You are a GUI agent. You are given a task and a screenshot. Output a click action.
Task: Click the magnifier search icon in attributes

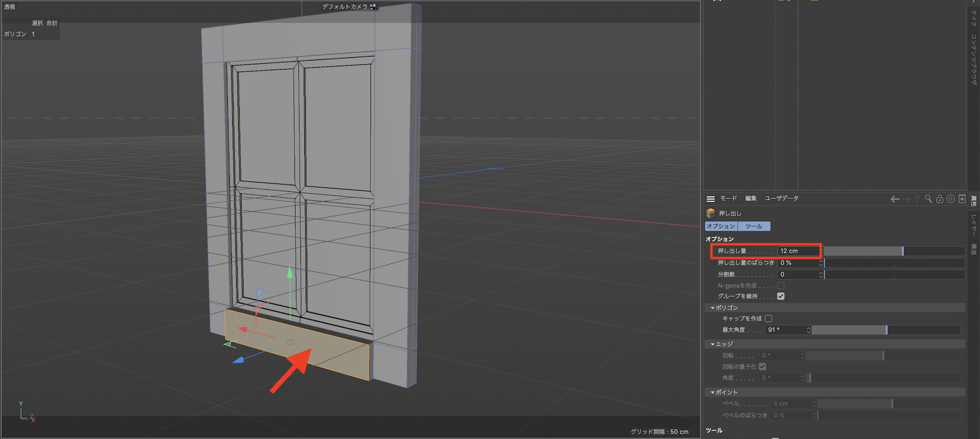928,199
